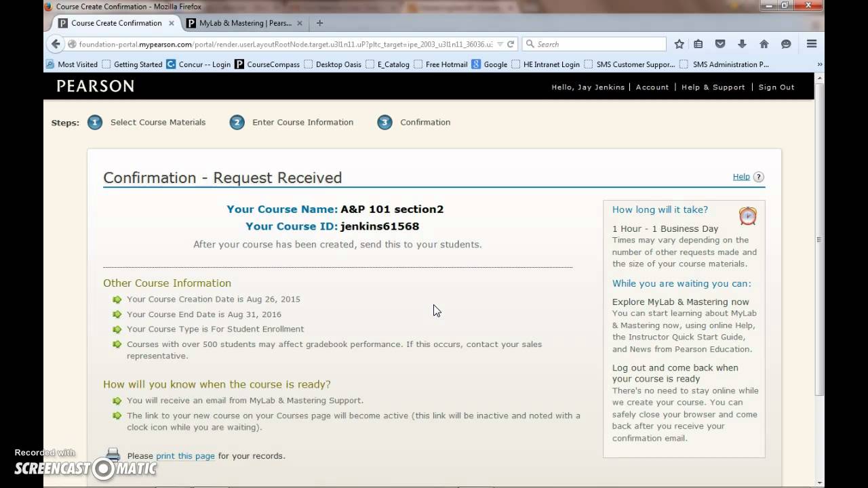
Task: Open the Getting Started bookmark
Action: pos(133,64)
